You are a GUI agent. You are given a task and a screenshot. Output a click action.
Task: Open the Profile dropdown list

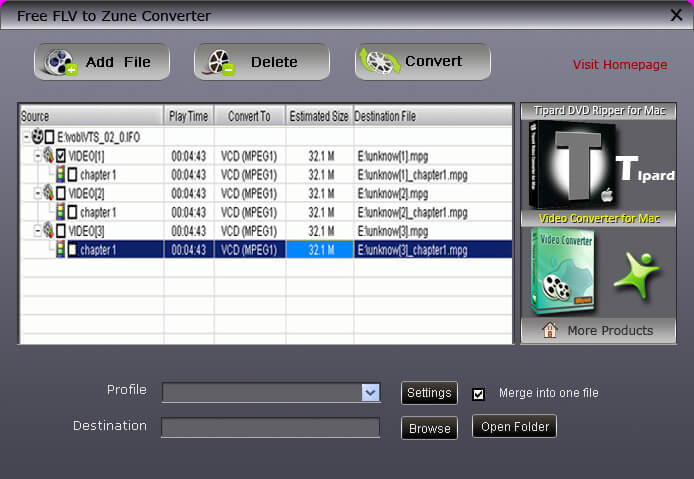[x=370, y=393]
